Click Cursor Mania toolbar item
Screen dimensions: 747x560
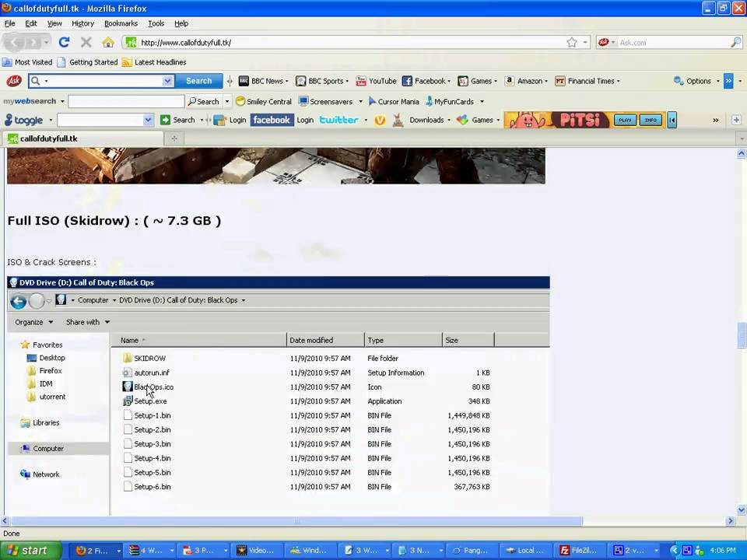pos(394,101)
